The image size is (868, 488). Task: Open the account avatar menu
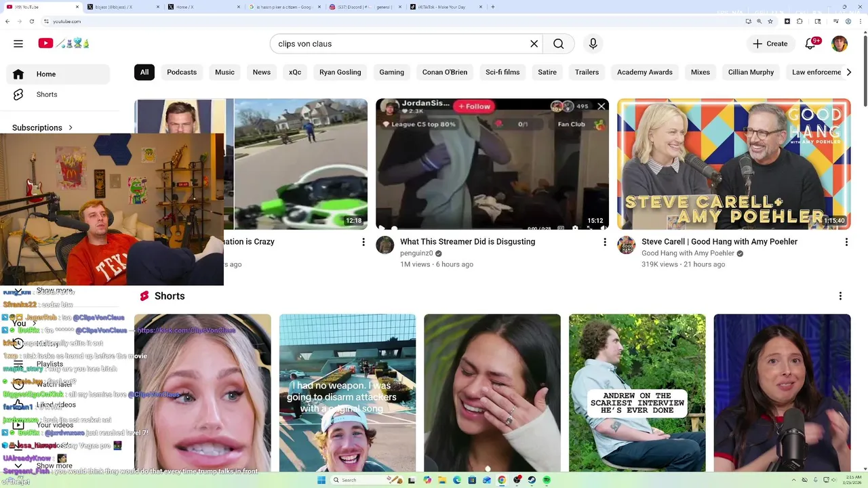click(840, 43)
